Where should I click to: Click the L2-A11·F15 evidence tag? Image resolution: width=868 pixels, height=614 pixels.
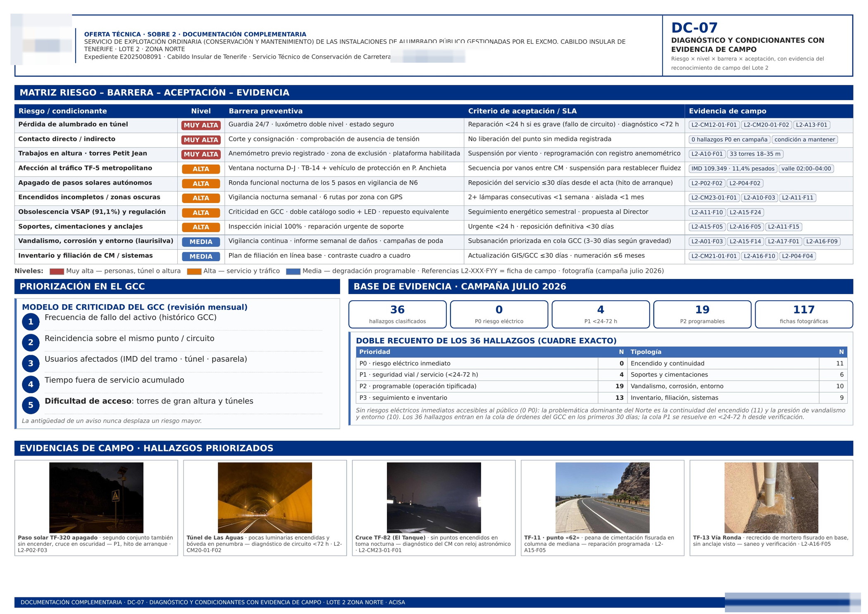783,227
